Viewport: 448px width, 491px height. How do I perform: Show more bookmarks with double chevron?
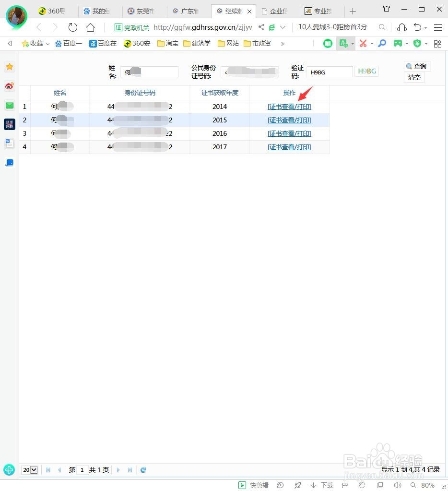(x=283, y=44)
